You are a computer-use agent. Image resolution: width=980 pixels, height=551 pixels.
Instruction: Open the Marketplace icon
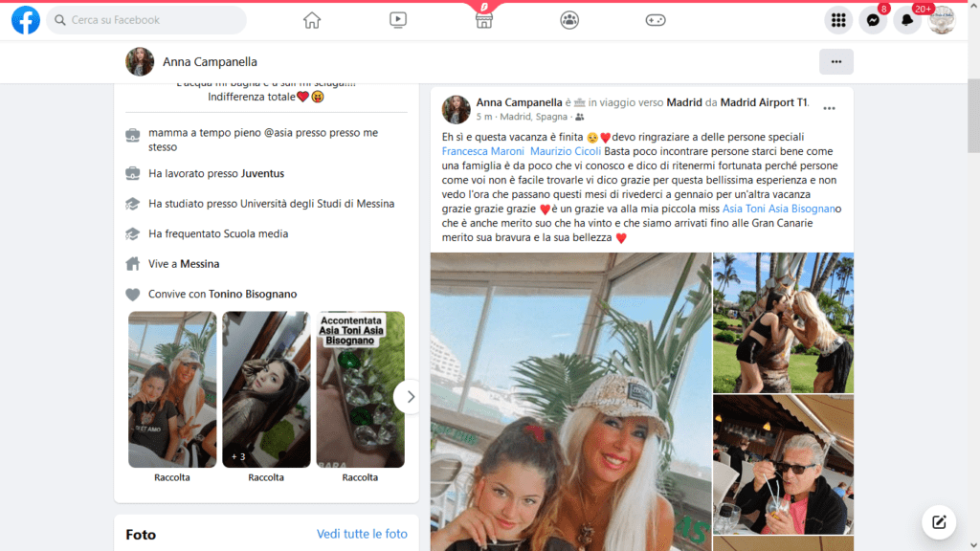(x=483, y=20)
